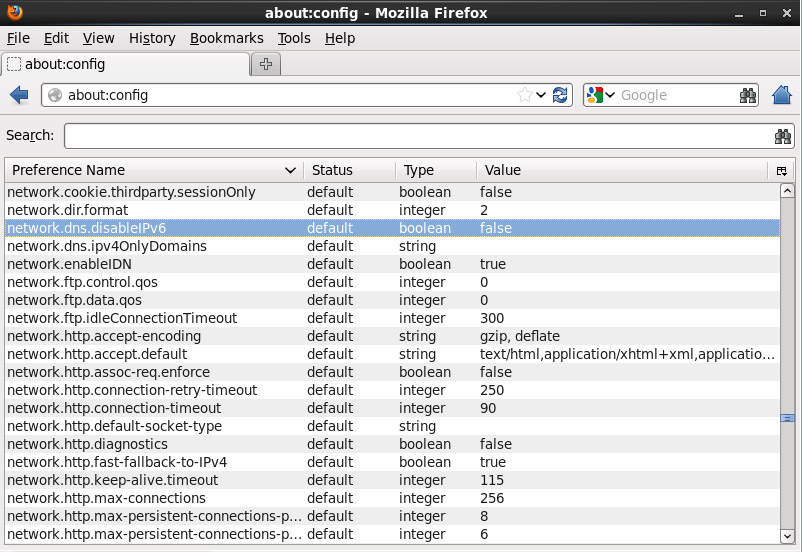This screenshot has width=802, height=552.
Task: Reload the page using the refresh icon
Action: click(560, 95)
